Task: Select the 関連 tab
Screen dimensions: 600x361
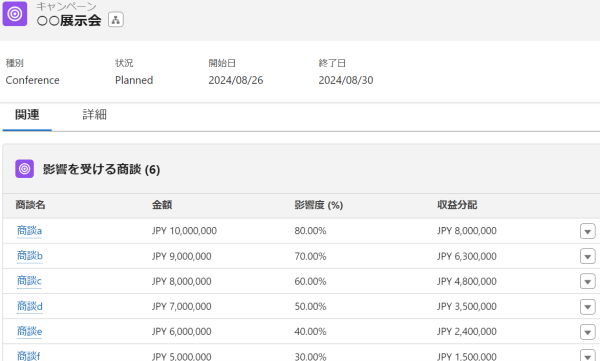Action: 27,114
